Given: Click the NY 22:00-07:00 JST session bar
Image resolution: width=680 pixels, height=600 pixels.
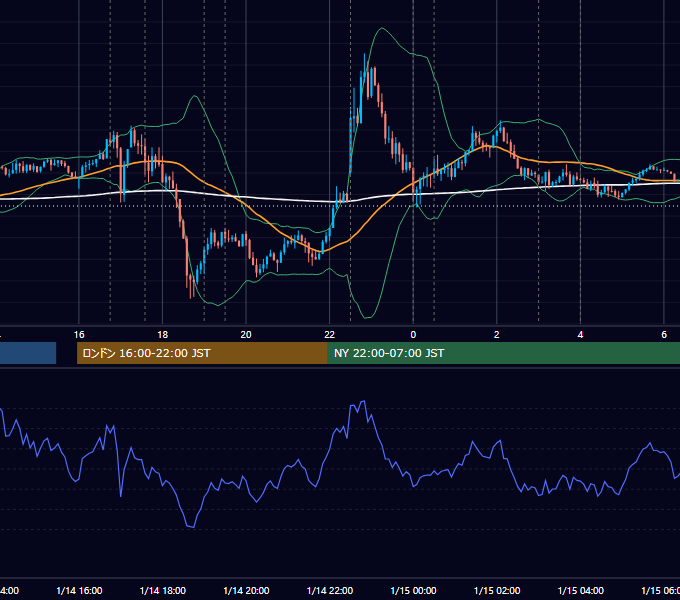Looking at the screenshot, I should click(x=503, y=353).
